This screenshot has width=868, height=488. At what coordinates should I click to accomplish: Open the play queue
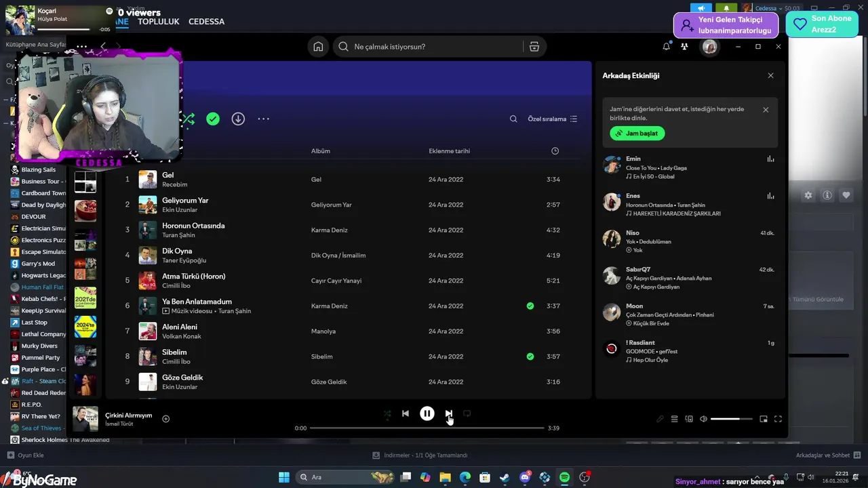[674, 419]
